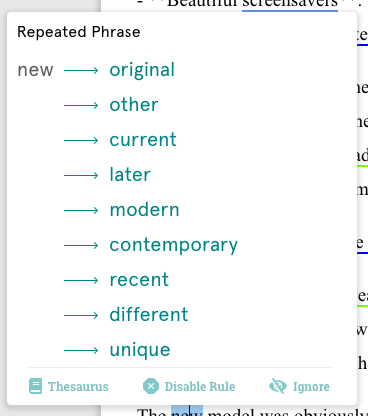The image size is (368, 416).
Task: Click the arrow before 'unique'
Action: coord(81,350)
